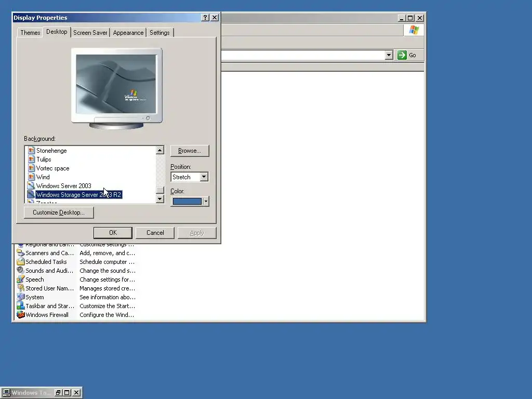Click the blue desktop color swatch
532x399 pixels.
pyautogui.click(x=187, y=201)
